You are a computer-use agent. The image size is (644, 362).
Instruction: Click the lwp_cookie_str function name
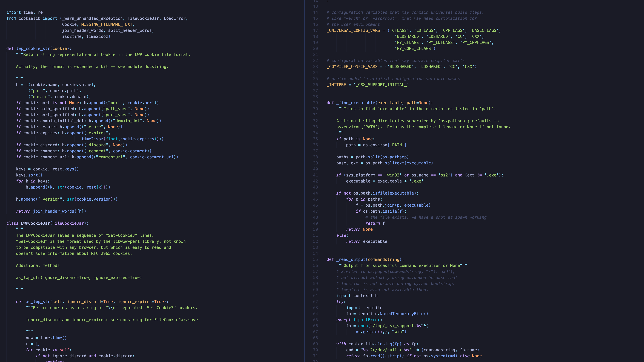click(33, 48)
